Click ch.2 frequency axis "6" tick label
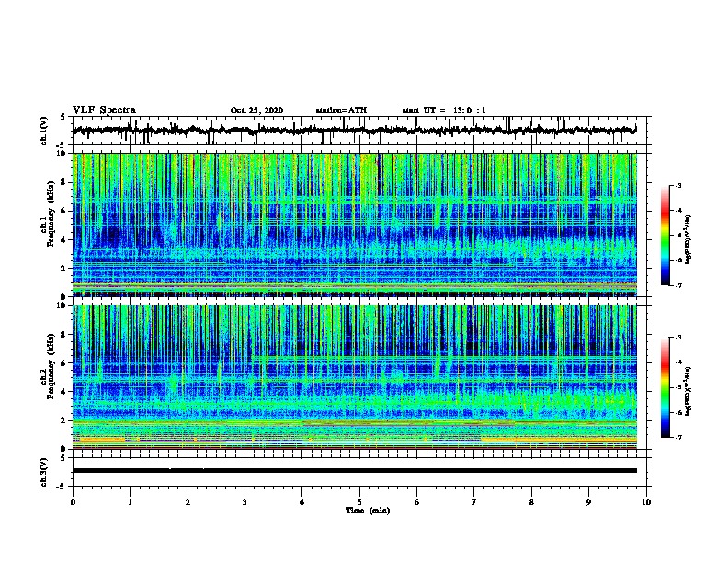 tap(63, 363)
